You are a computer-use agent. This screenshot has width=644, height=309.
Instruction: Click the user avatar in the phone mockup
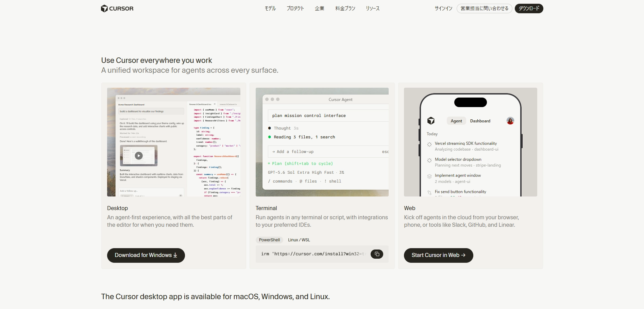(510, 121)
